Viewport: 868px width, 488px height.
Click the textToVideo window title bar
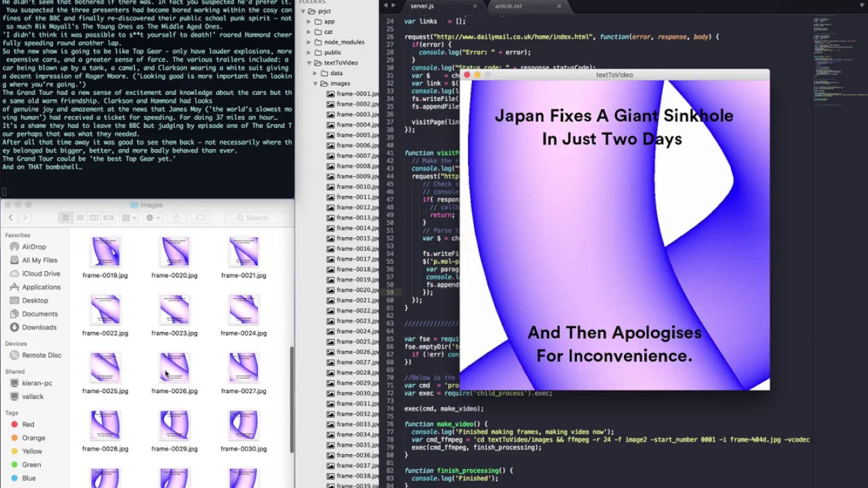(x=614, y=75)
